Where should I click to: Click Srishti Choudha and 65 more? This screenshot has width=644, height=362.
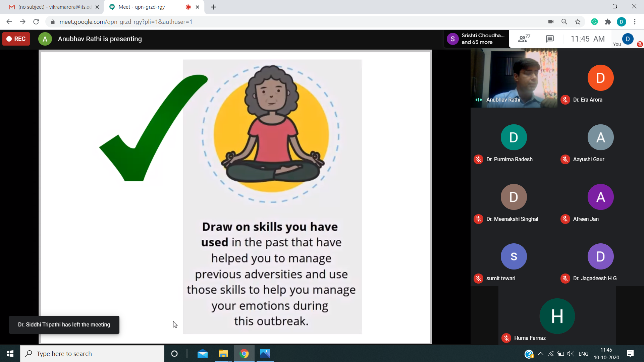tap(476, 39)
